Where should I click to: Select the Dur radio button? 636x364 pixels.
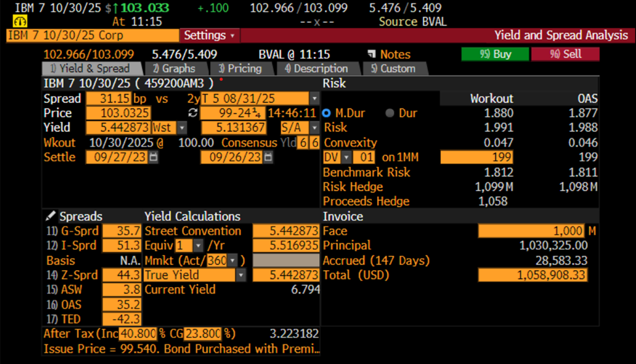tap(390, 114)
